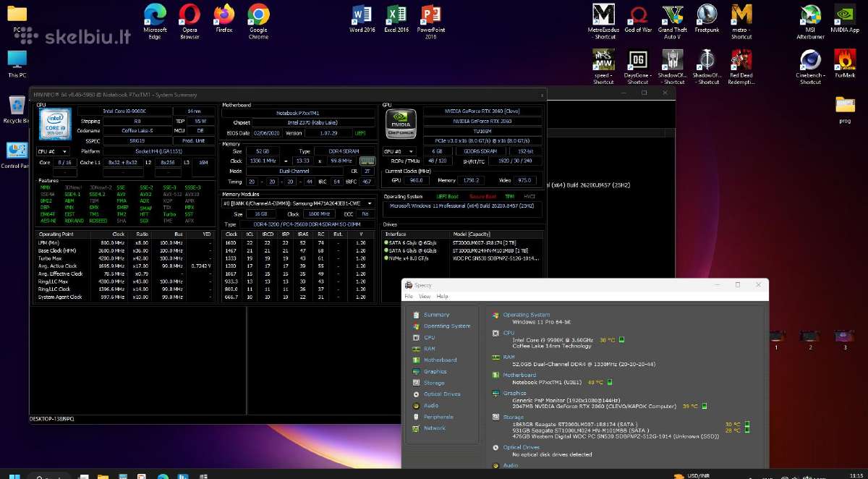Click the Optical Drives heading in Speccy summary
The width and height of the screenshot is (868, 479).
(521, 447)
